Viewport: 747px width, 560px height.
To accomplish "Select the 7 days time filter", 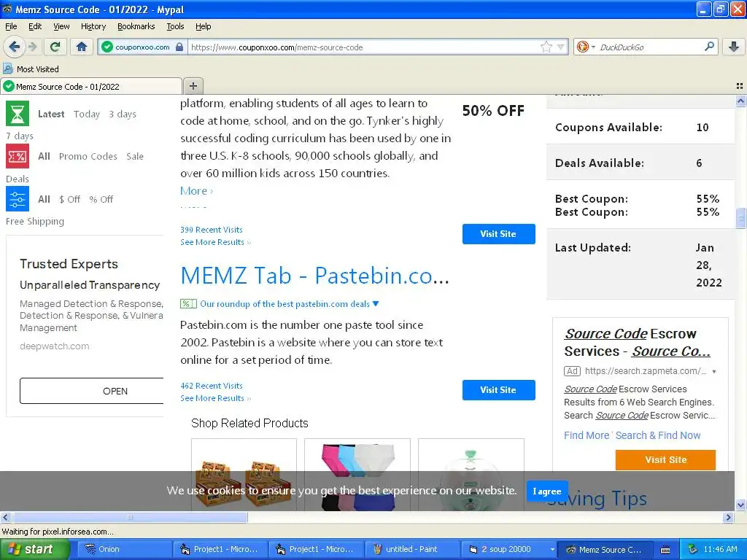I will [20, 136].
